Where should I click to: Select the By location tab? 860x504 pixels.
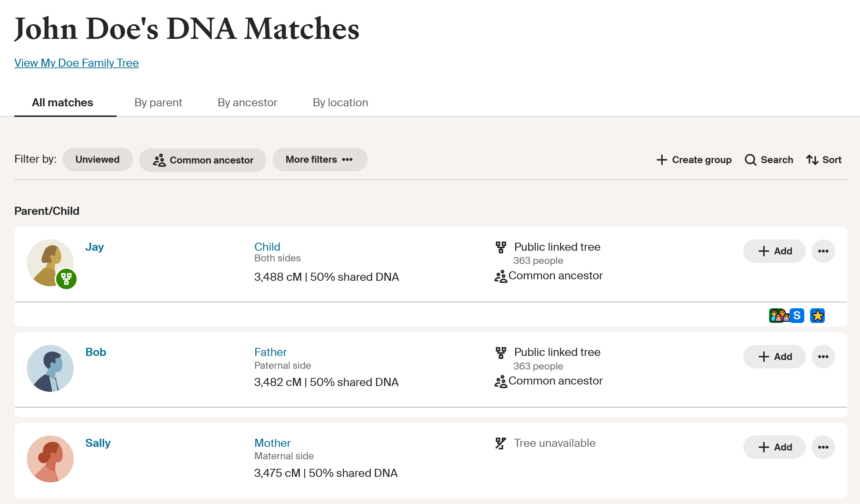tap(340, 102)
